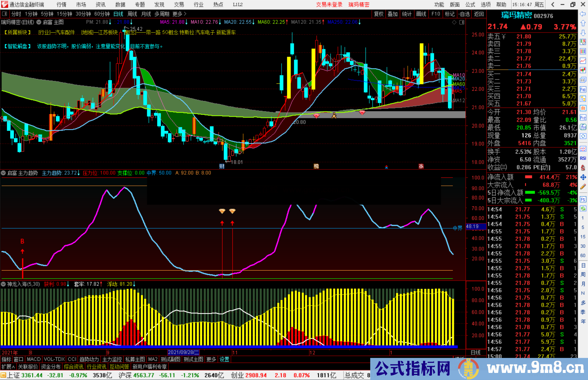Click the stock code 002976
The height and width of the screenshot is (380, 588).
click(x=543, y=16)
